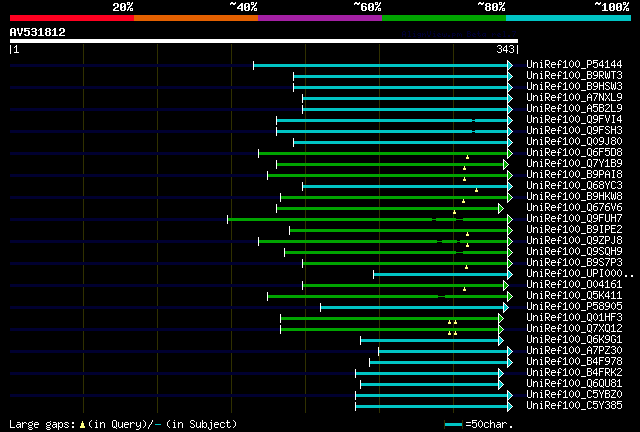Click the yellow gap marker below Q676V6 bar

pyautogui.click(x=454, y=212)
